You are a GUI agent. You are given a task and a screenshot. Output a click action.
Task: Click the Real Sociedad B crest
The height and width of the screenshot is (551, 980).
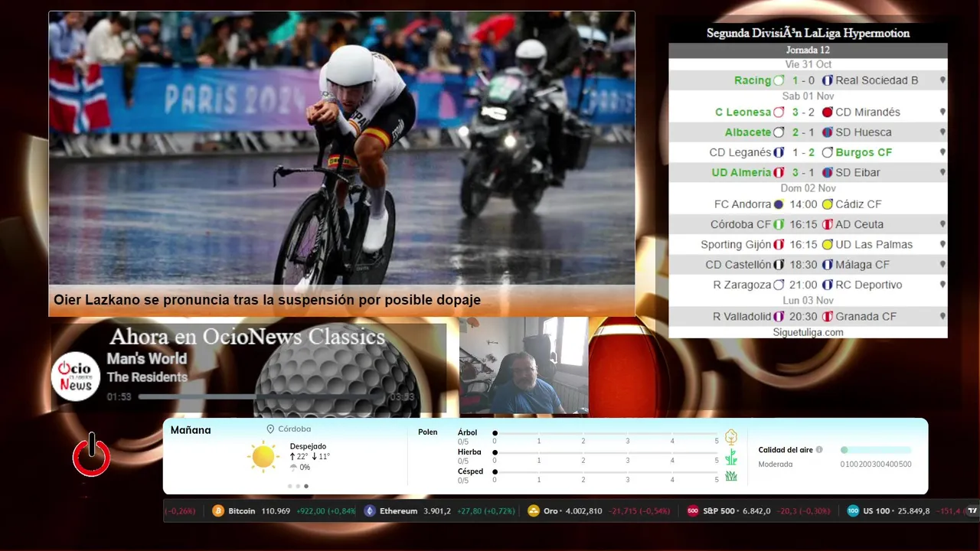[x=828, y=80]
